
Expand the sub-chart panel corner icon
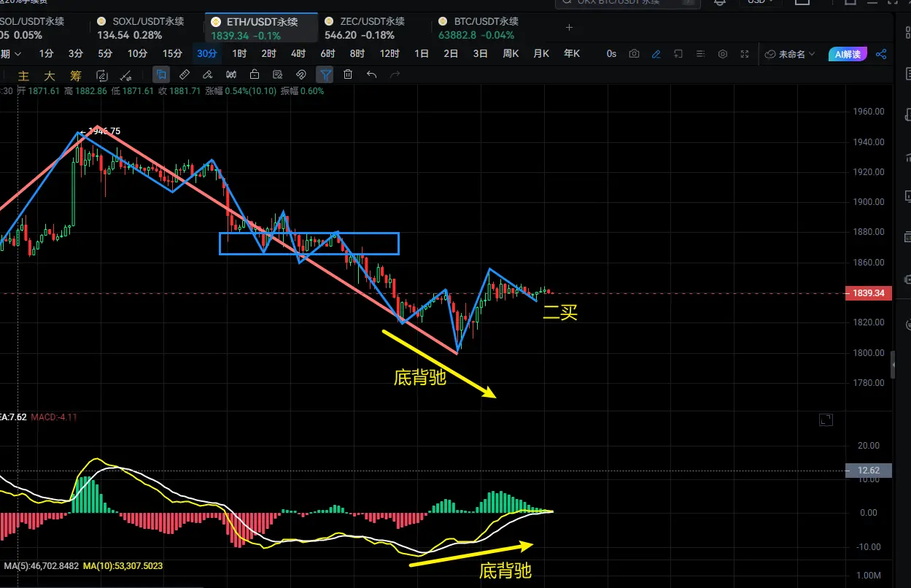pyautogui.click(x=826, y=419)
